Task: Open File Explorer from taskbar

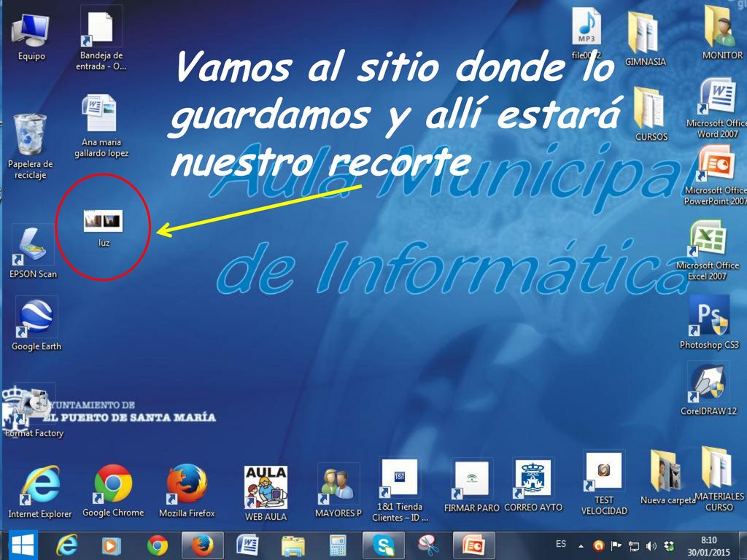Action: pyautogui.click(x=293, y=545)
